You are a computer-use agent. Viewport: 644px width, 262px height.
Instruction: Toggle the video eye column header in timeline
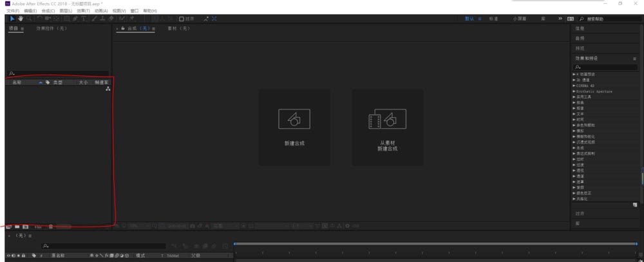pyautogui.click(x=9, y=256)
